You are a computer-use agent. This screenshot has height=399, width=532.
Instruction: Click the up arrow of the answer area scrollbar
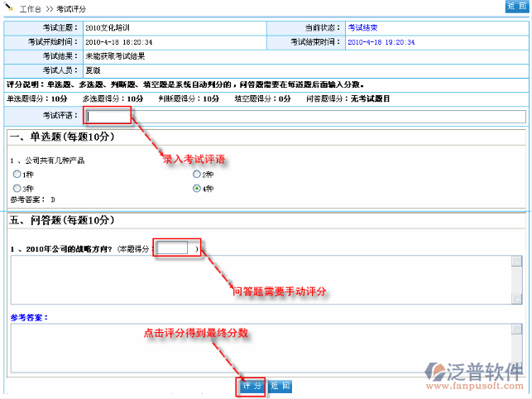click(517, 261)
